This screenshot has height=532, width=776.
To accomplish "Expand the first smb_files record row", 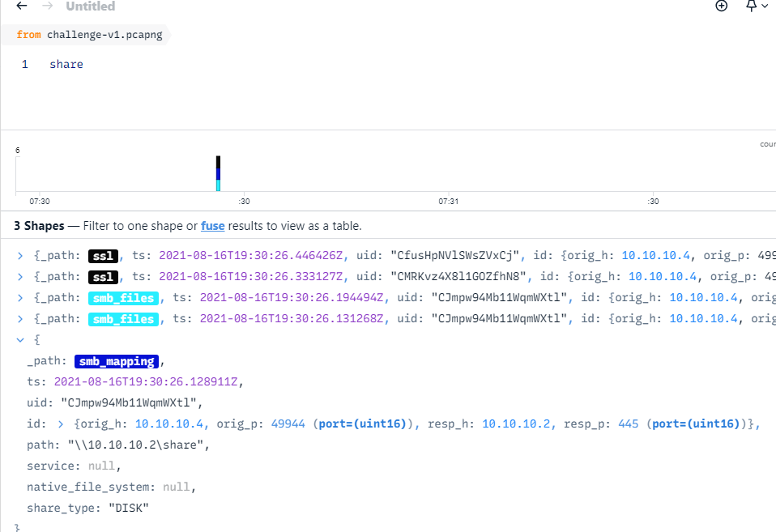I will coord(20,298).
